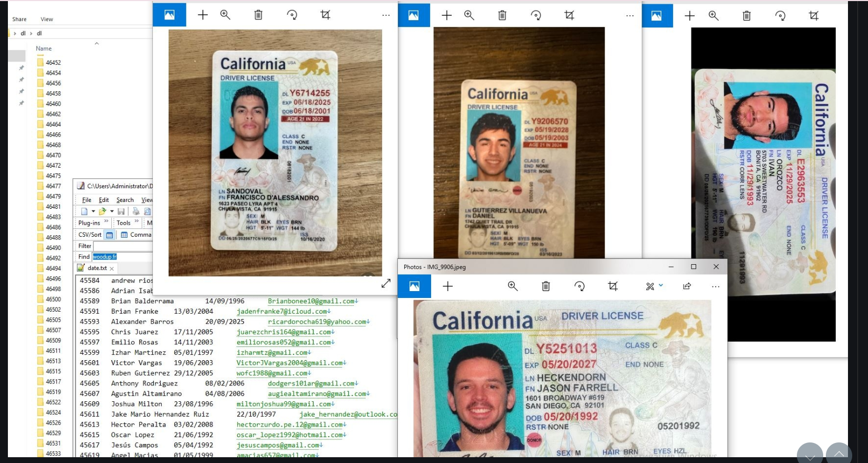Viewport: 868px width, 463px height.
Task: Zoom in the IMG_9906.jpeg window
Action: (x=513, y=286)
